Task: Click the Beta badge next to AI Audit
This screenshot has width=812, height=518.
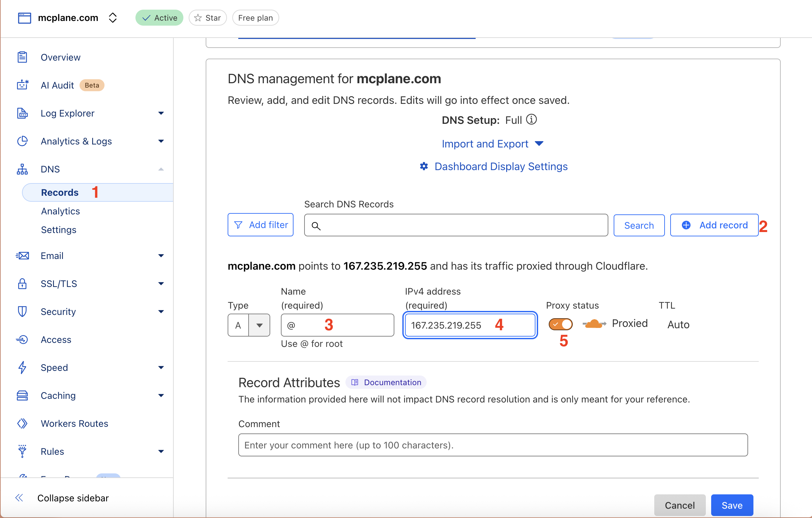Action: pos(92,85)
